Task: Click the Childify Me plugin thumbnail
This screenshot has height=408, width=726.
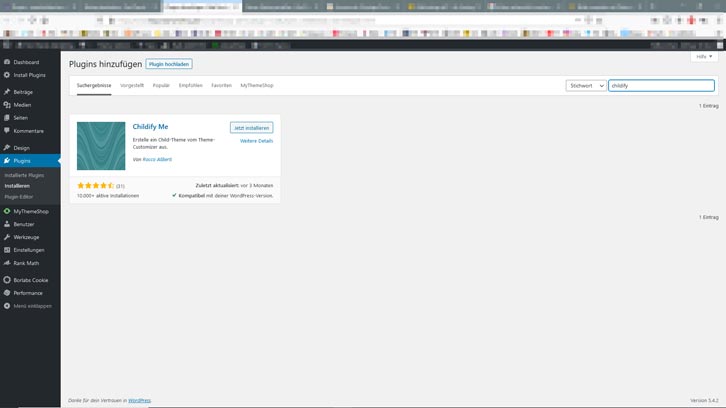Action: point(101,146)
